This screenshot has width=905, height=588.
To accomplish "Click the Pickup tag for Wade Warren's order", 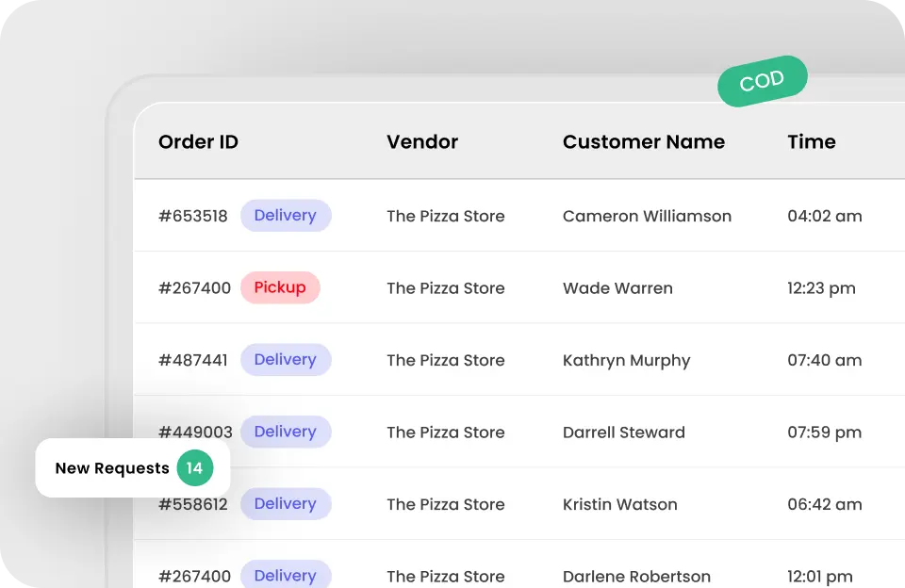I will [x=280, y=287].
